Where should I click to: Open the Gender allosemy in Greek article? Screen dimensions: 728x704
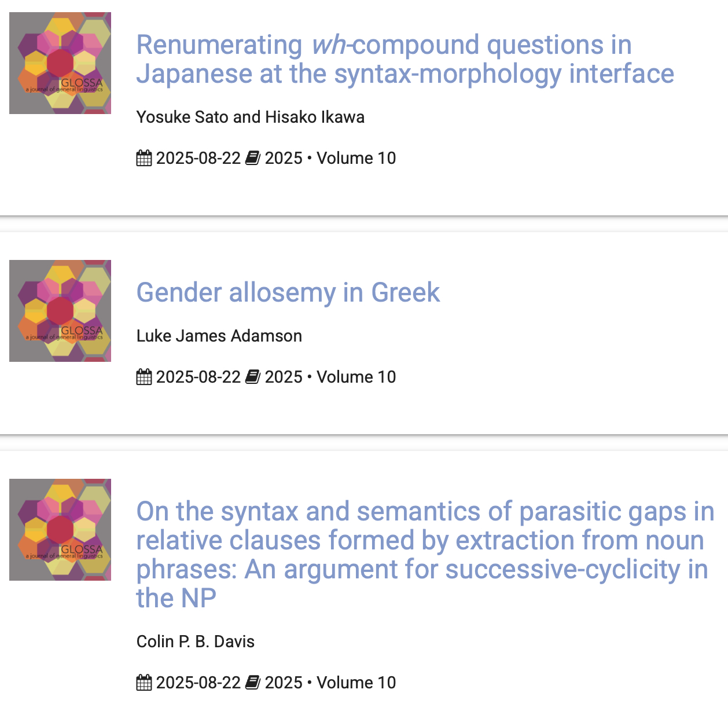(288, 292)
